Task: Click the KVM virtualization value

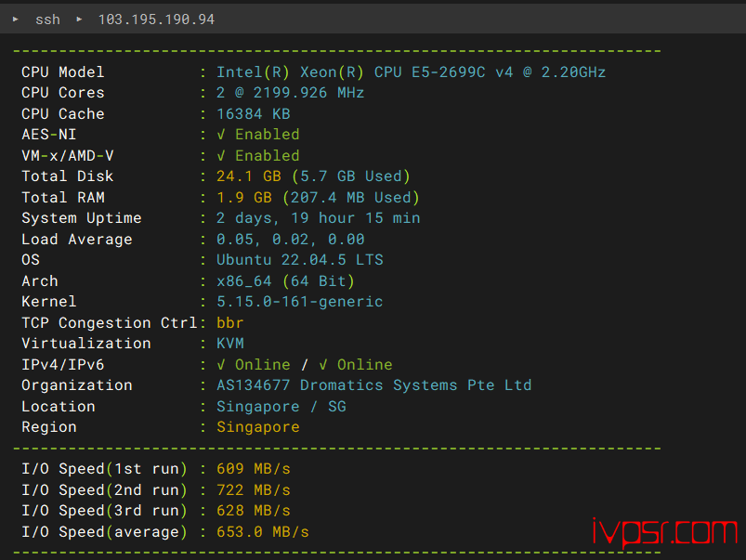Action: point(230,344)
